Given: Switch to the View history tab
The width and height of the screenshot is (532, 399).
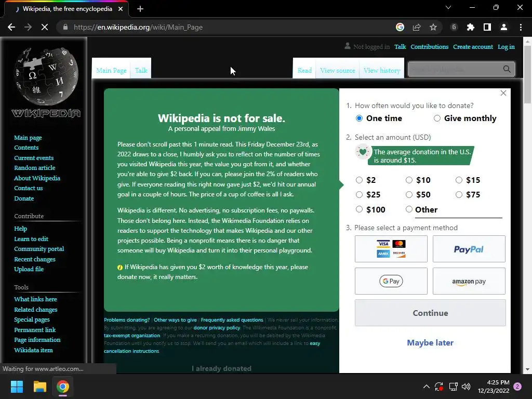Looking at the screenshot, I should click(382, 70).
